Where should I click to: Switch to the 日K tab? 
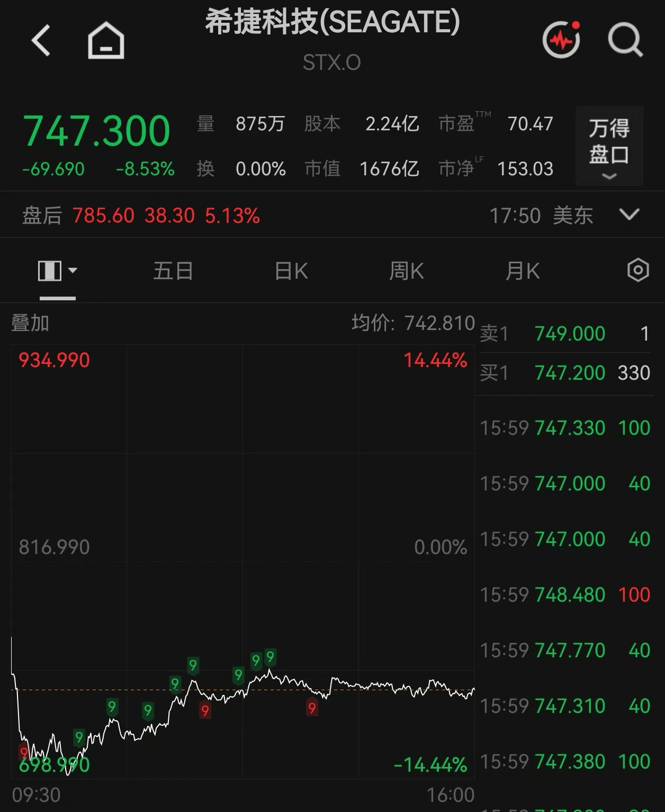291,271
